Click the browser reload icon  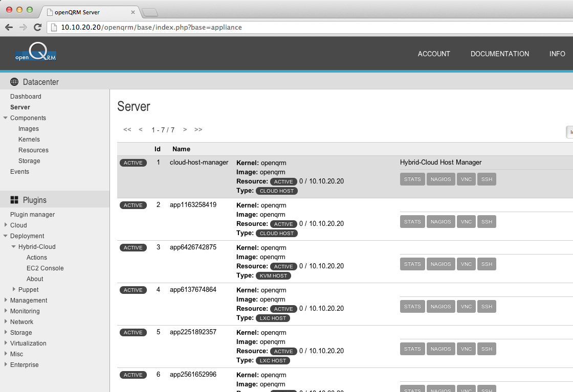point(37,28)
